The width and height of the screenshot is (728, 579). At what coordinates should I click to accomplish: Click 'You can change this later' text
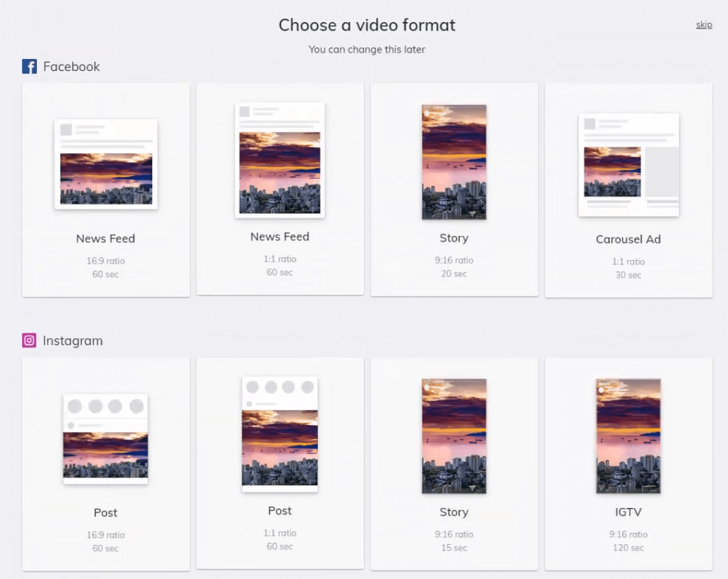pos(367,50)
